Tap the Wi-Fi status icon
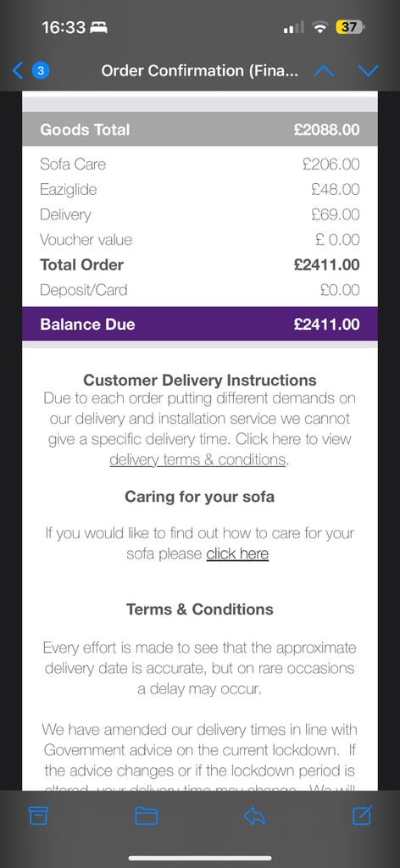 click(x=320, y=27)
